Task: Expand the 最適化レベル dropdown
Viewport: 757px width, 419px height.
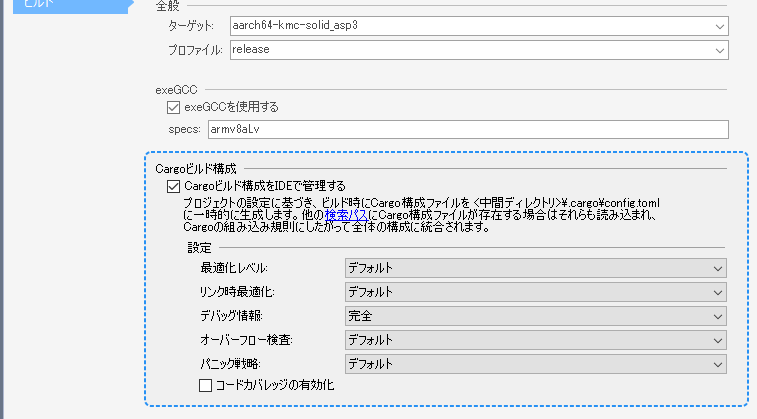Action: pos(534,268)
